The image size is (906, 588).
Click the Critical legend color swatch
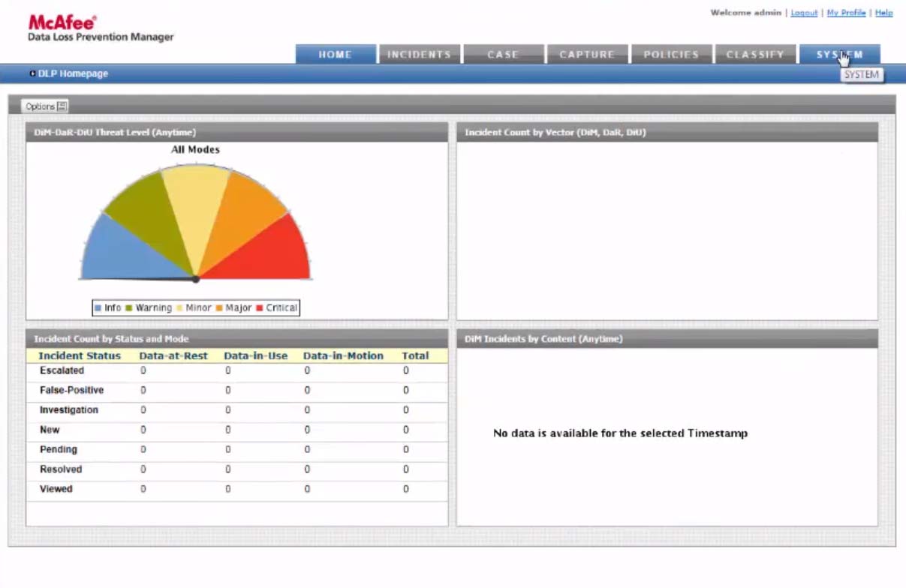tap(260, 308)
